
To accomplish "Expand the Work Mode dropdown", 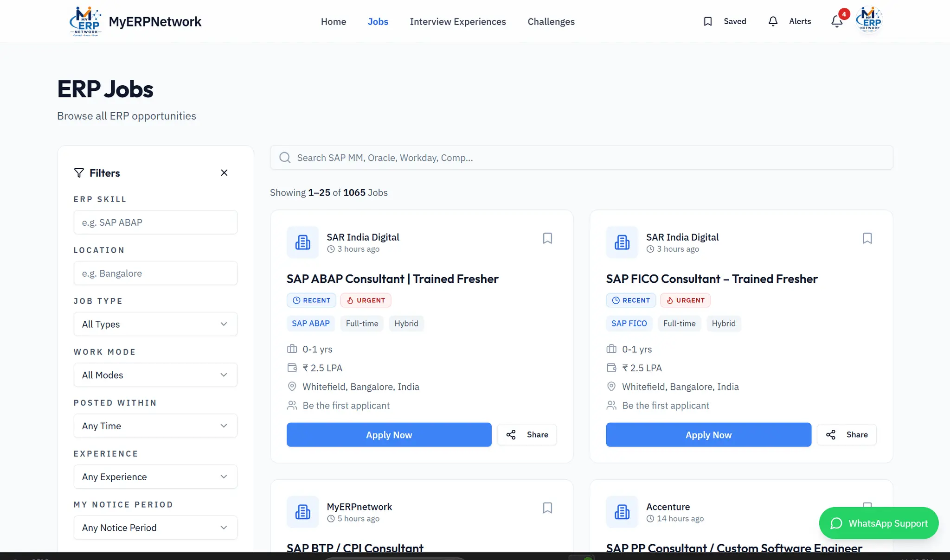I will point(155,375).
